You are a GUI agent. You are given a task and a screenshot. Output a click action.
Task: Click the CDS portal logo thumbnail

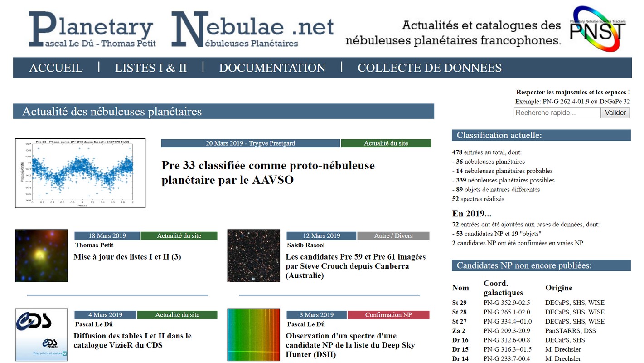coord(41,335)
